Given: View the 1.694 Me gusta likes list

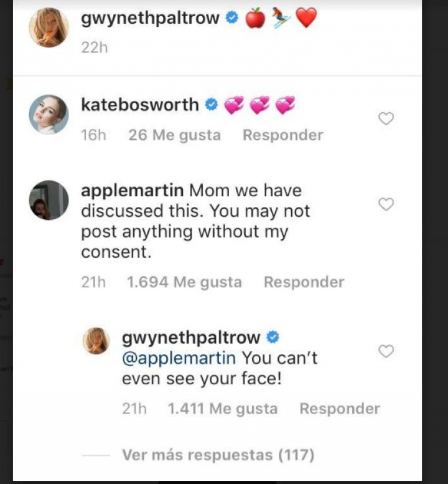Looking at the screenshot, I should point(184,282).
